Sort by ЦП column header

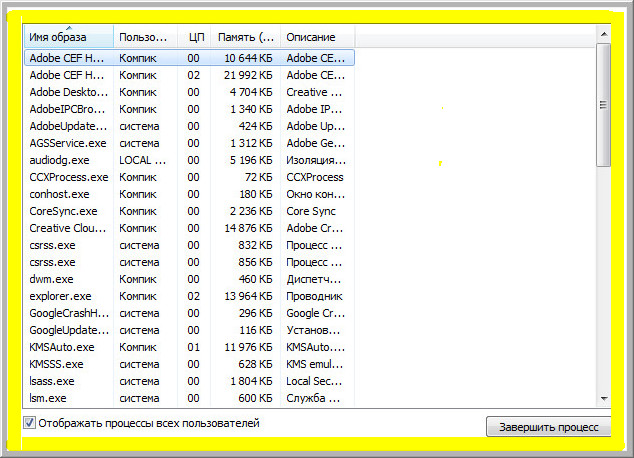click(x=194, y=37)
